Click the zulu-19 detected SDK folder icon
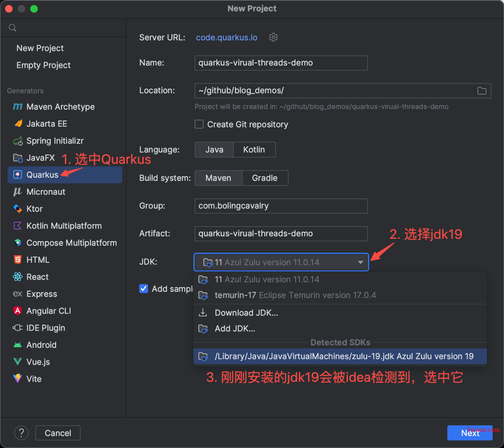The width and height of the screenshot is (504, 448). 203,356
